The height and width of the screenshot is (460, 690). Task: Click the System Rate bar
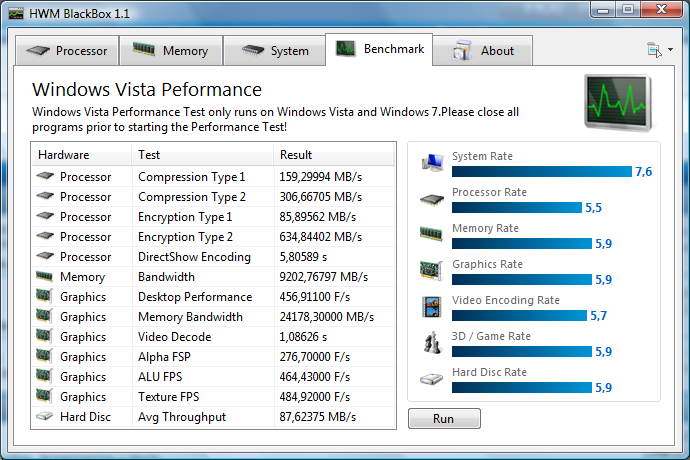pyautogui.click(x=542, y=172)
